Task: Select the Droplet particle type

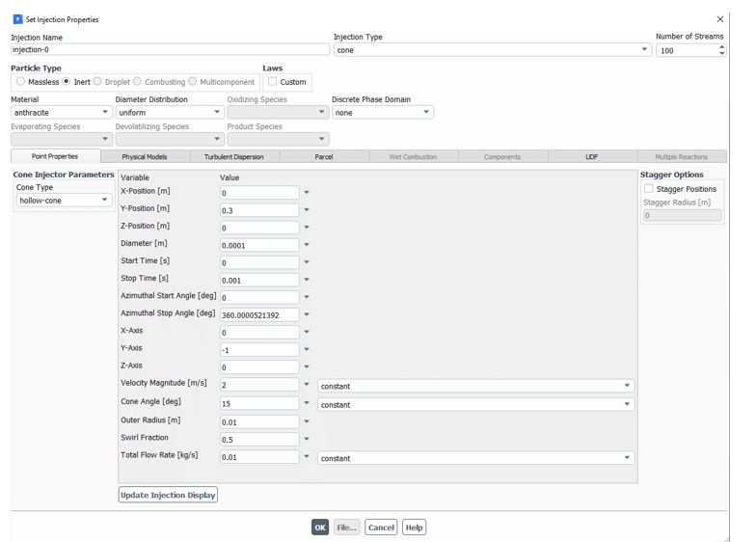Action: (x=98, y=82)
